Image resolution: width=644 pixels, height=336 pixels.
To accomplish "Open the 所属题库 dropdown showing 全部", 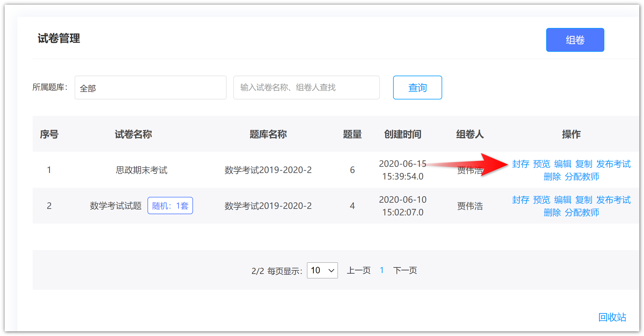I will click(150, 88).
